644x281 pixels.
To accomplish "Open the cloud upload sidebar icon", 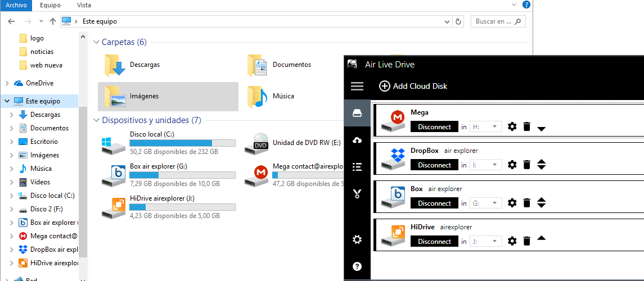I will click(x=357, y=140).
